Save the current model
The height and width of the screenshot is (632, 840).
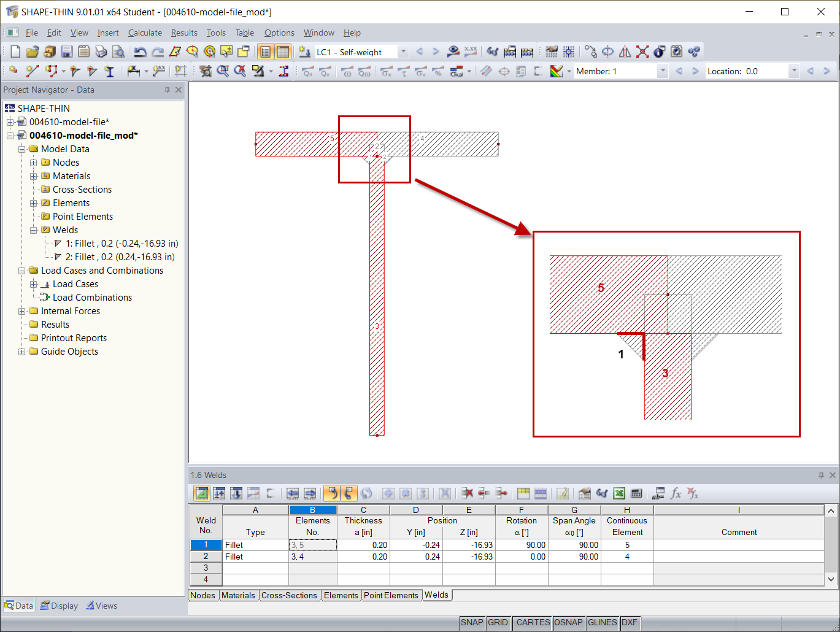coord(67,52)
